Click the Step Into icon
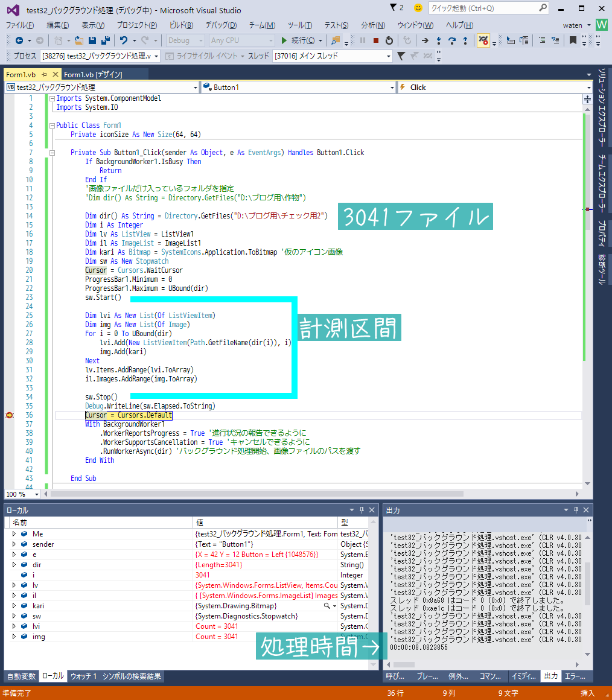 click(x=439, y=40)
